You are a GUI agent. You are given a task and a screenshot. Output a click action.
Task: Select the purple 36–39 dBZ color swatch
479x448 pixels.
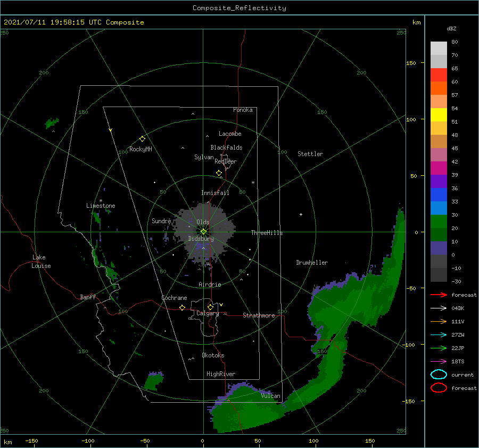point(439,182)
